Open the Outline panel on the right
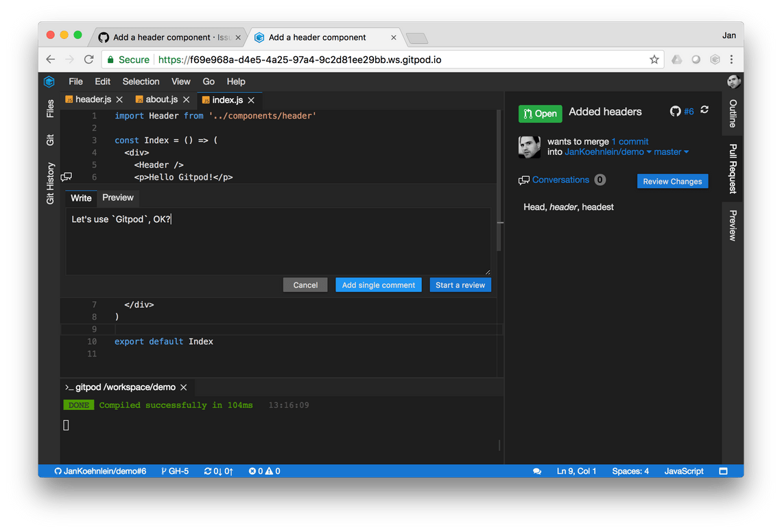The image size is (782, 532). coord(732,114)
